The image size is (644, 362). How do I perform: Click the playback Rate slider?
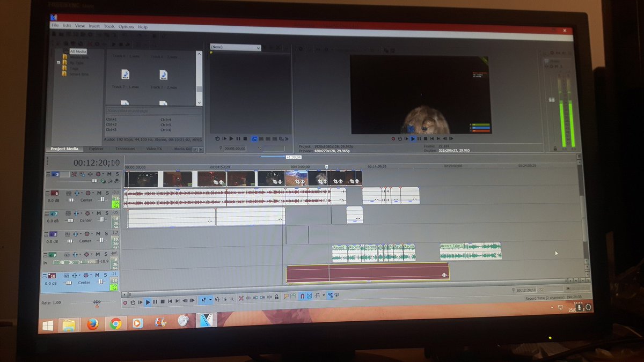coord(97,303)
